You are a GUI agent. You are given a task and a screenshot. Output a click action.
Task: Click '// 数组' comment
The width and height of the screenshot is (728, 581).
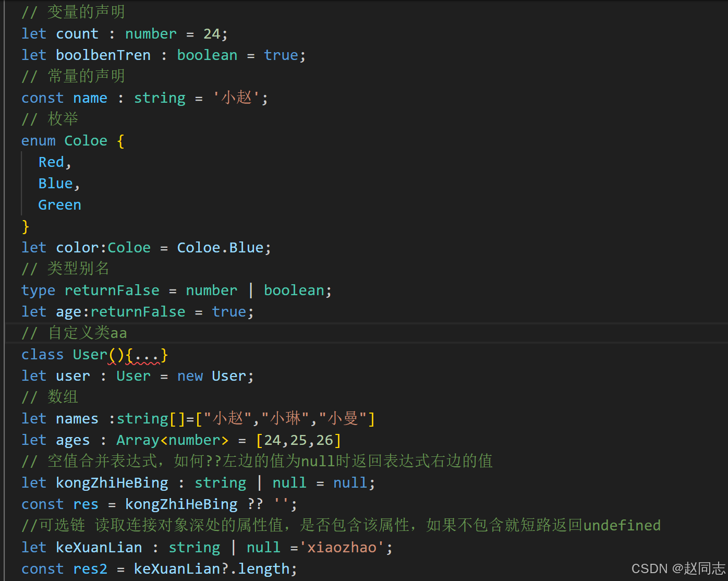click(50, 397)
